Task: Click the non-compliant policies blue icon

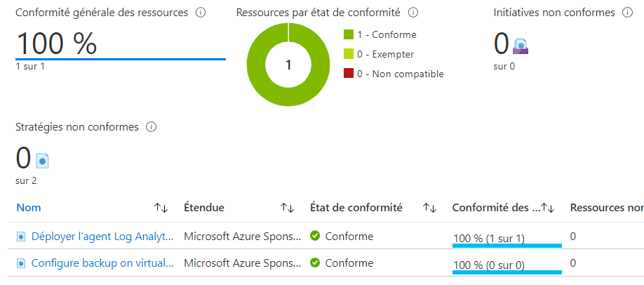Action: pyautogui.click(x=42, y=161)
